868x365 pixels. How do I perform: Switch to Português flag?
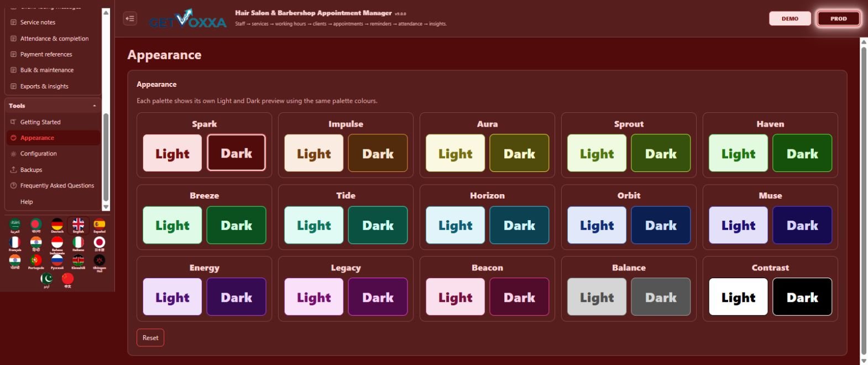tap(36, 262)
